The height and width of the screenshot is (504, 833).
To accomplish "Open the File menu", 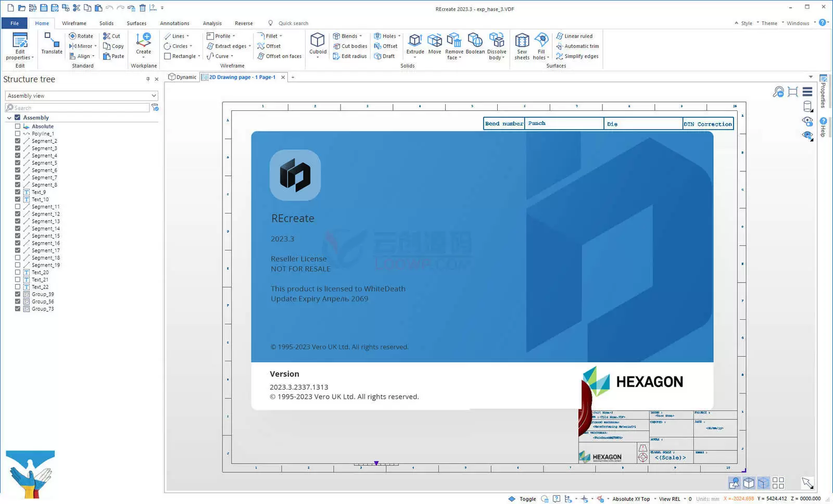I will point(15,23).
